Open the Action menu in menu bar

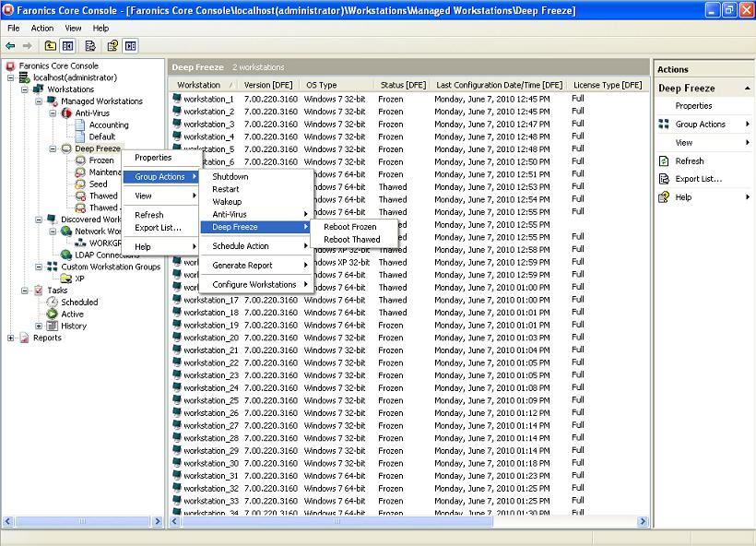[41, 28]
